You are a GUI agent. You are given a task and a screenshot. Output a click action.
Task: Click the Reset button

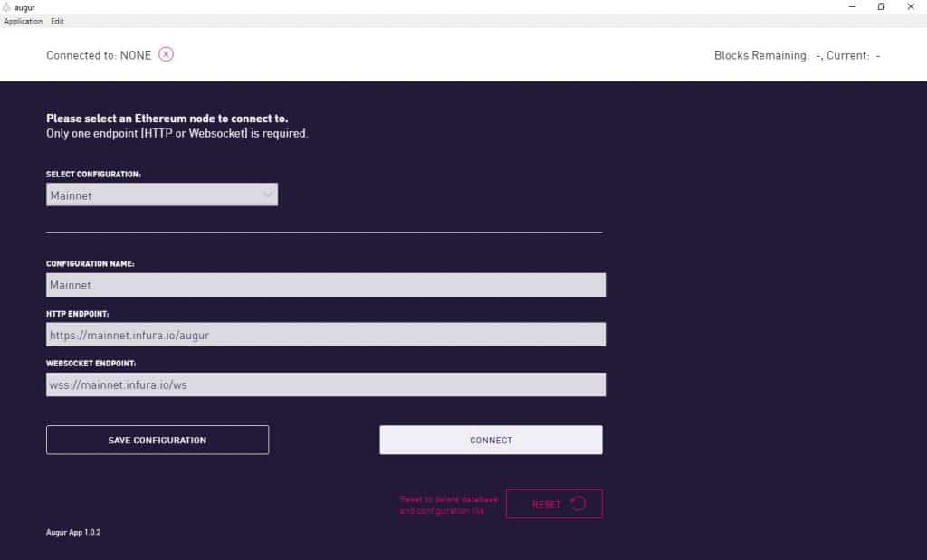click(554, 504)
